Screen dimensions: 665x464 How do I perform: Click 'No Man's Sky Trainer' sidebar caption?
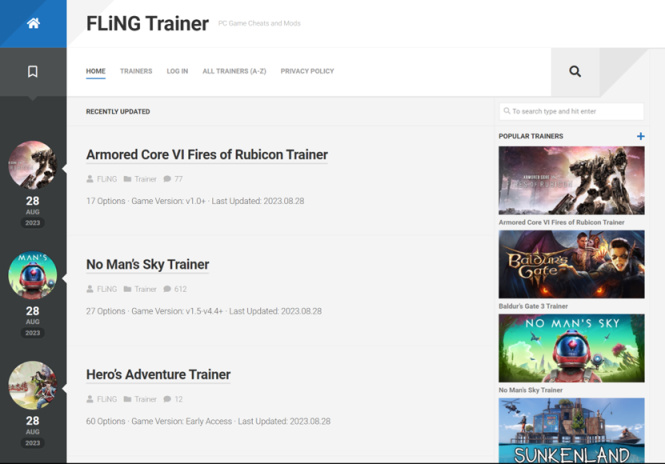pyautogui.click(x=530, y=390)
